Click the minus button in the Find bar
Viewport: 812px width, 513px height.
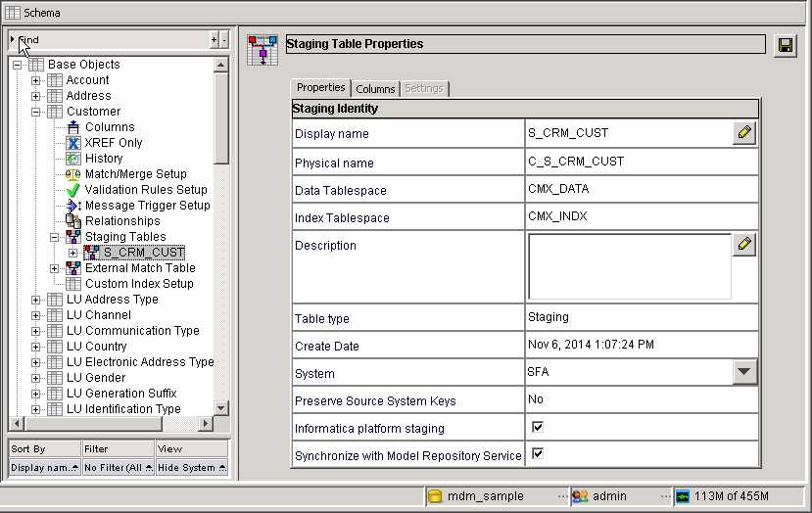click(x=224, y=39)
